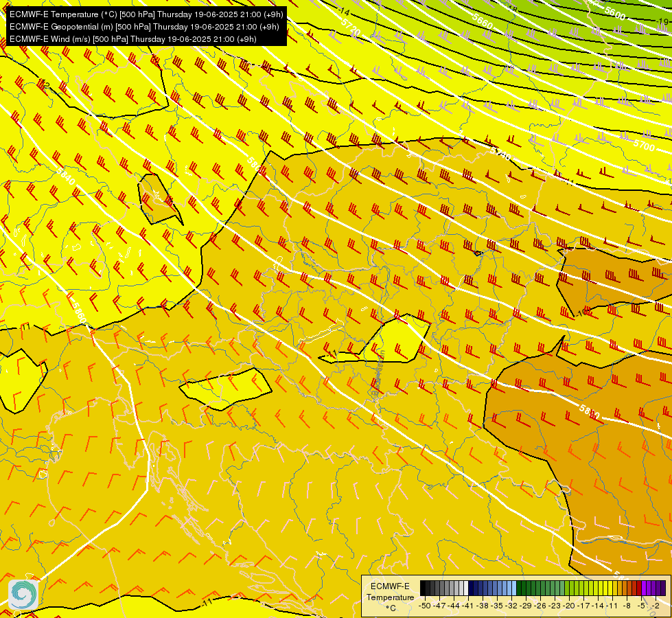Image resolution: width=672 pixels, height=618 pixels.
Task: Select the ECMWF-E Temperature (°C) title line
Action: (x=146, y=14)
